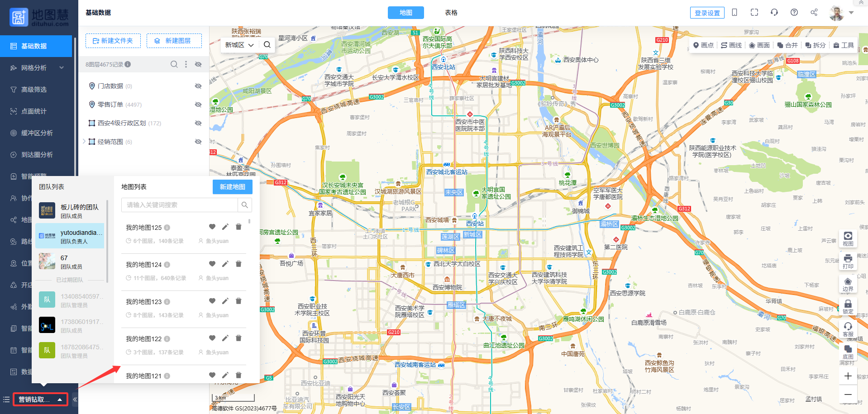Select the 画点 draw point tool
The image size is (868, 414).
pyautogui.click(x=703, y=45)
